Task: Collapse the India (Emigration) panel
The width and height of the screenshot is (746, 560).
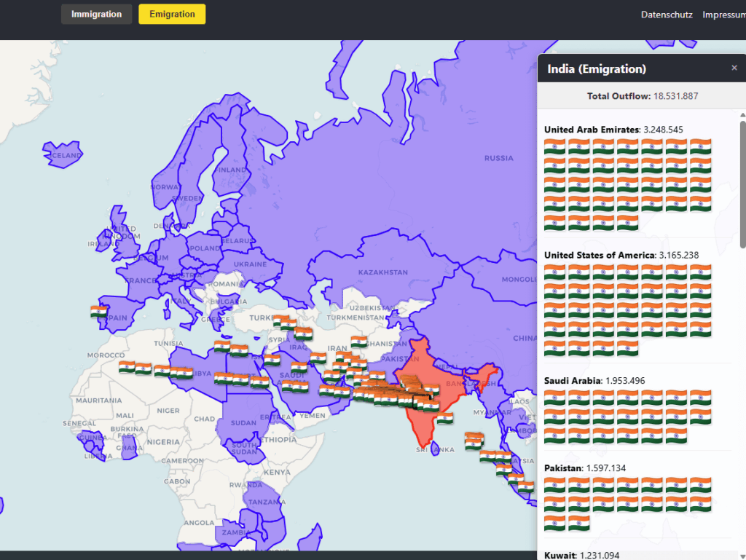Action: pos(734,68)
